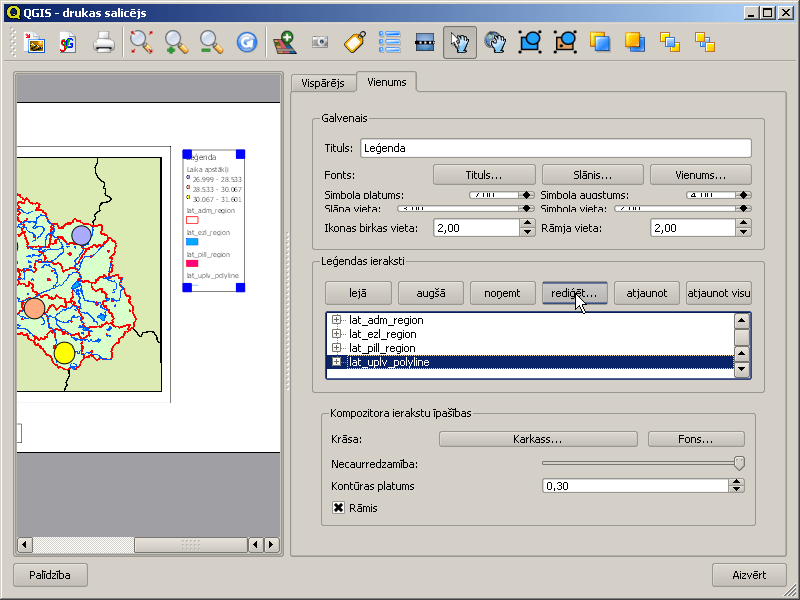Open Palīdzība help
Viewport: 800px width, 600px height.
50,575
